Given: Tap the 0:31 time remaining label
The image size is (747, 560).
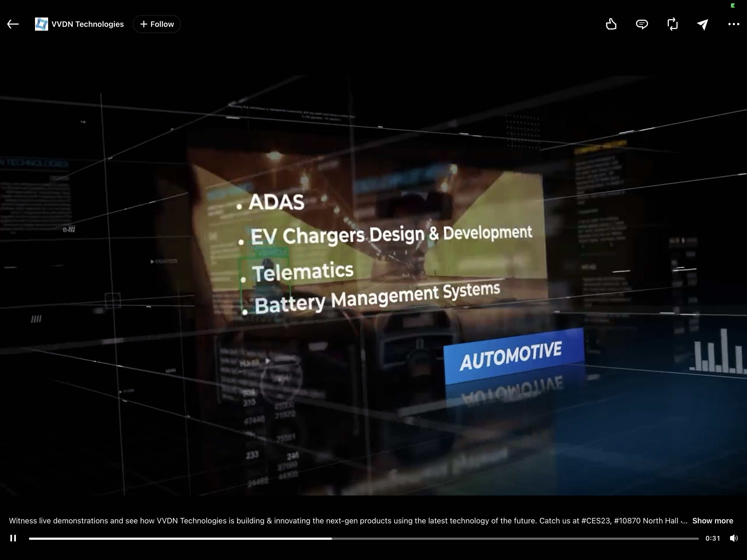Looking at the screenshot, I should 713,538.
